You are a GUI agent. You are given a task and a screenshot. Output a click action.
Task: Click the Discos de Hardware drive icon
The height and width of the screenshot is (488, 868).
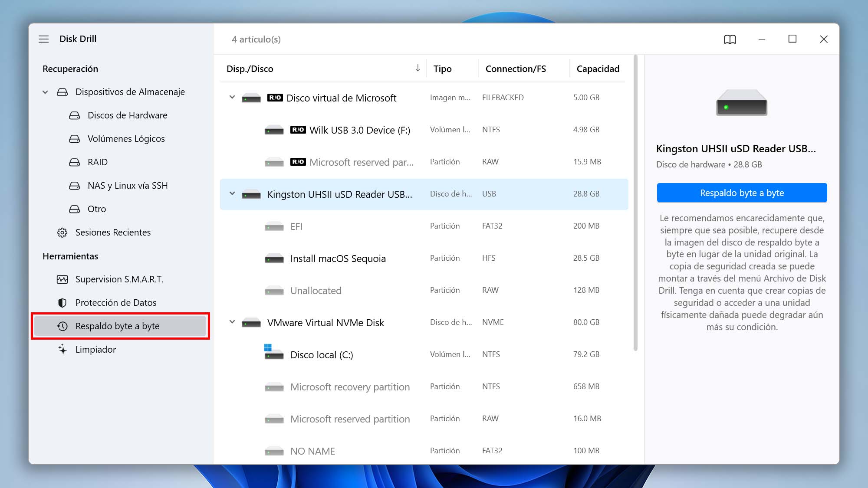point(75,115)
